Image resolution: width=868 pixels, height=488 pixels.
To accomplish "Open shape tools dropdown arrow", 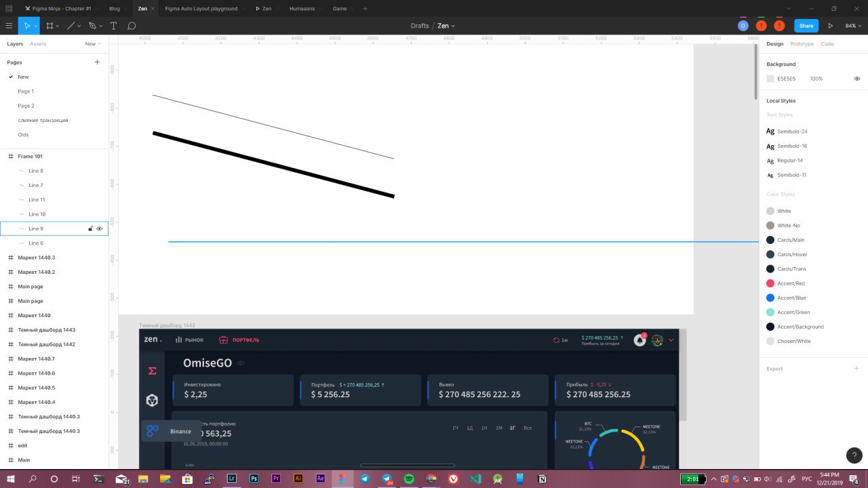I will [x=79, y=26].
